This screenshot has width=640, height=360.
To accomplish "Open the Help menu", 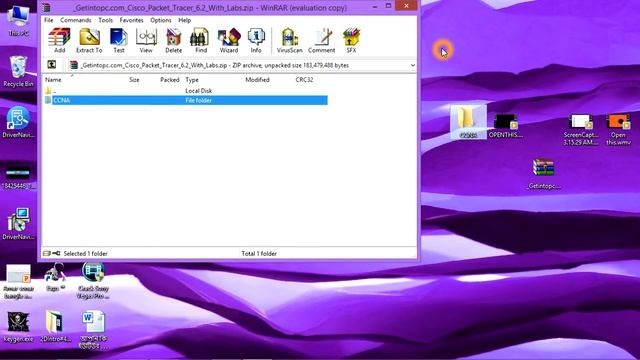I will pyautogui.click(x=184, y=20).
